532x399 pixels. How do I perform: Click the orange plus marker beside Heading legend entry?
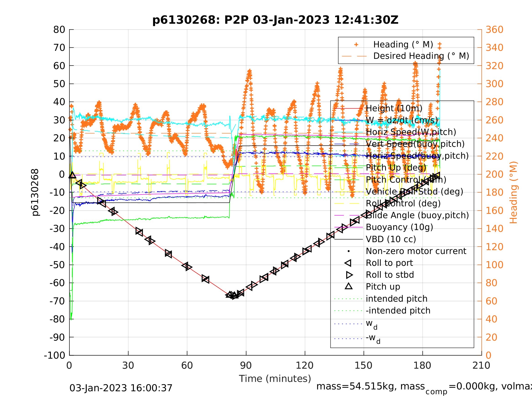coord(356,44)
